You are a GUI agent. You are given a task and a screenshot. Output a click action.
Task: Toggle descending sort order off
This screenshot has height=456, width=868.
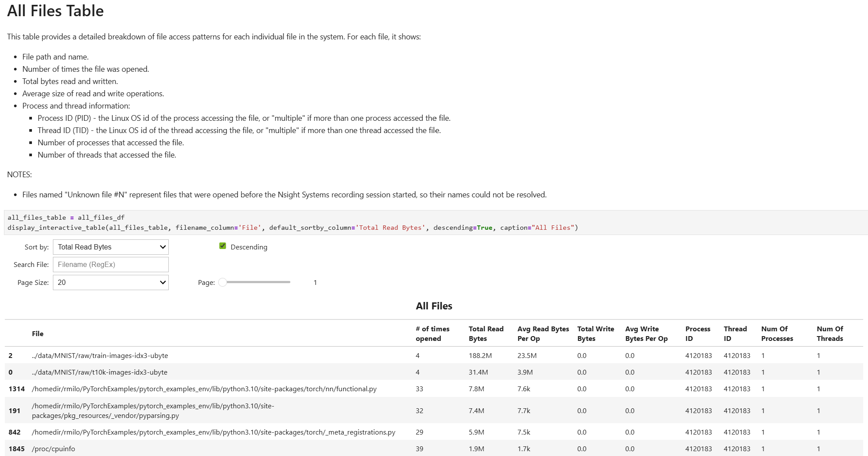[x=223, y=246]
